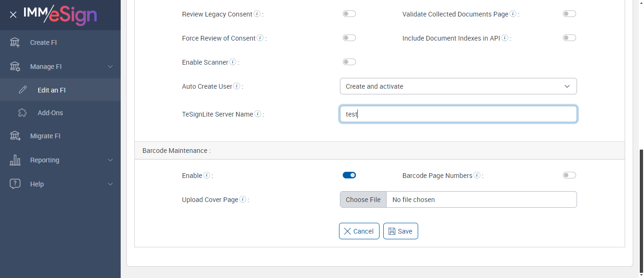The image size is (644, 278).
Task: Collapse the Manage FI menu chevron
Action: [x=110, y=67]
